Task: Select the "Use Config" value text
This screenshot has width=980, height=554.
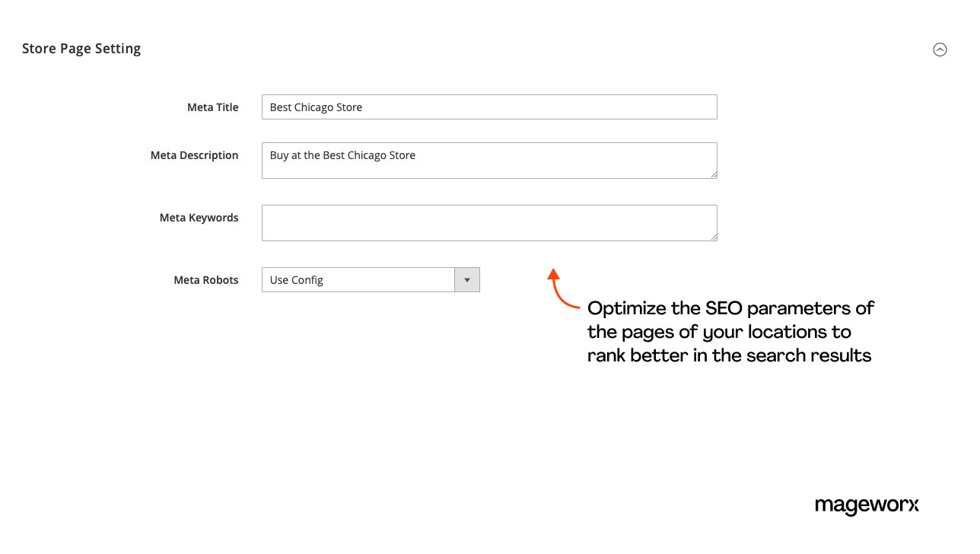Action: [x=297, y=280]
